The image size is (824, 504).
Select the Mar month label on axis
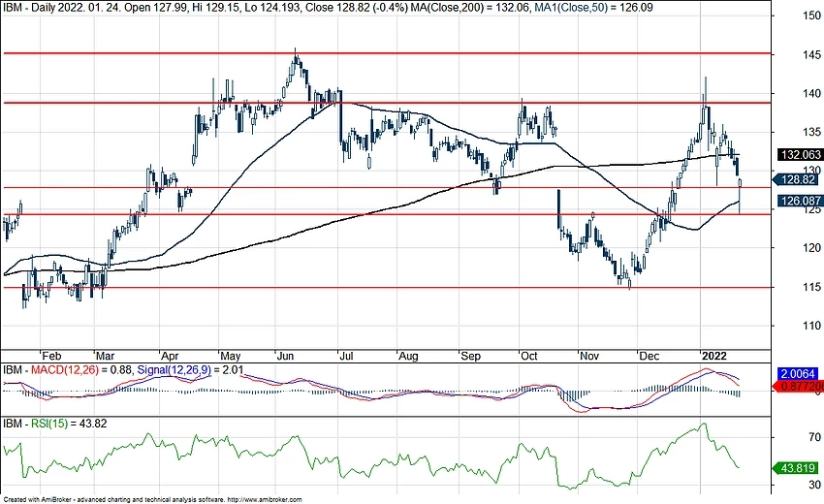tap(105, 357)
